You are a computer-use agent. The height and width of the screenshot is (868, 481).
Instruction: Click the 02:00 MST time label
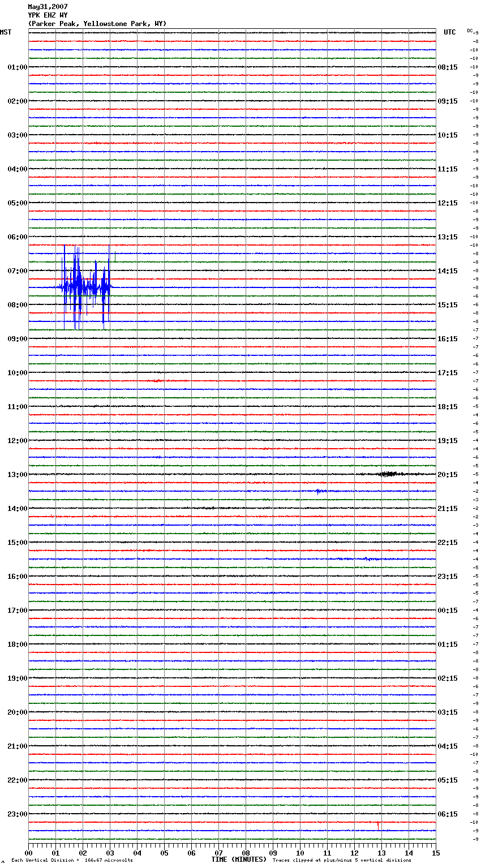(x=18, y=101)
